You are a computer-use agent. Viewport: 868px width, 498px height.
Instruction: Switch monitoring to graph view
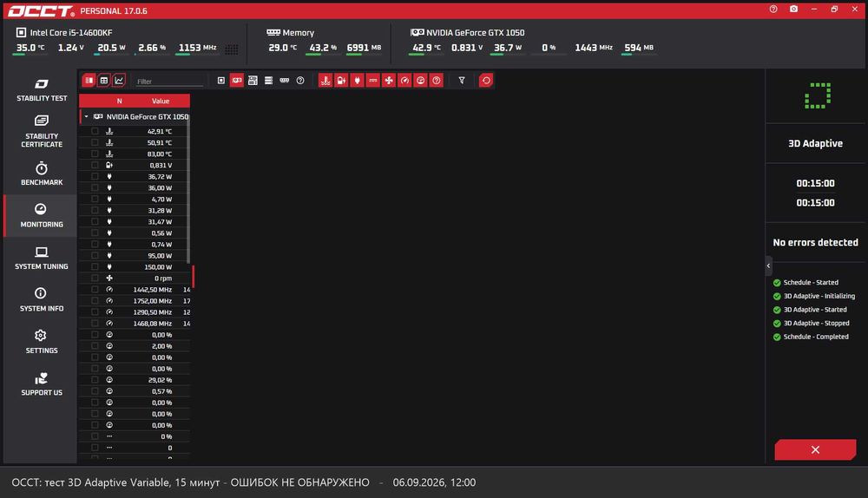click(119, 81)
